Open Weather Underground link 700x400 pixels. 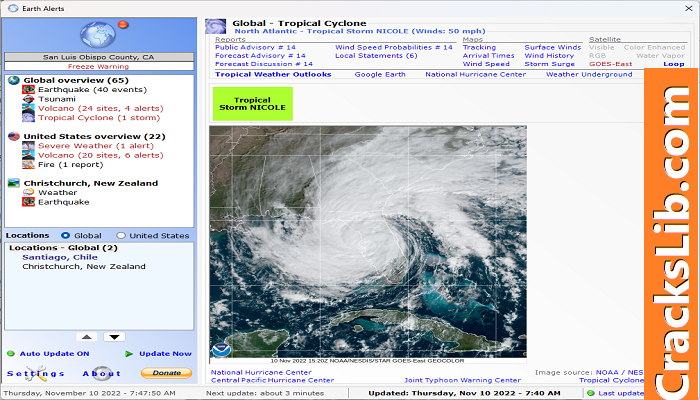coord(589,75)
